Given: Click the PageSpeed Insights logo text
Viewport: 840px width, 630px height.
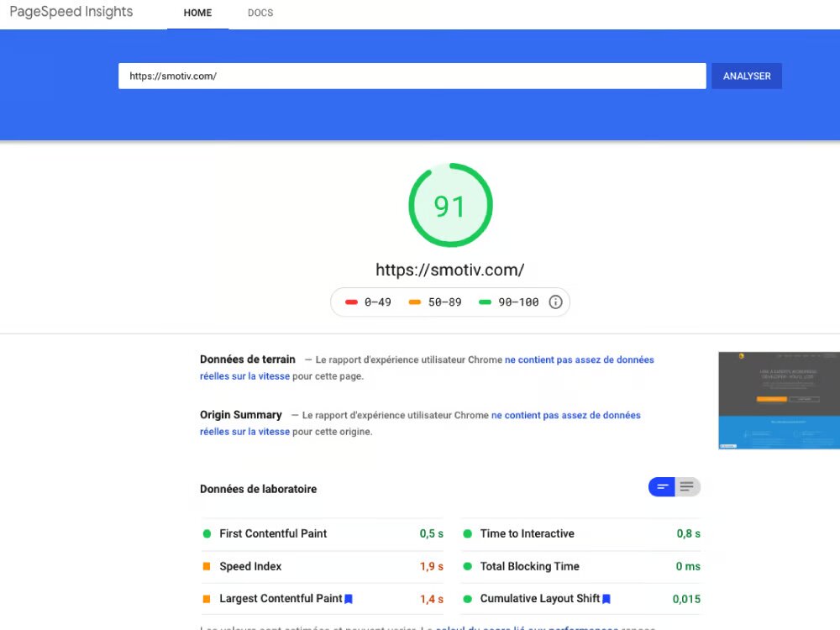Looking at the screenshot, I should tap(71, 12).
